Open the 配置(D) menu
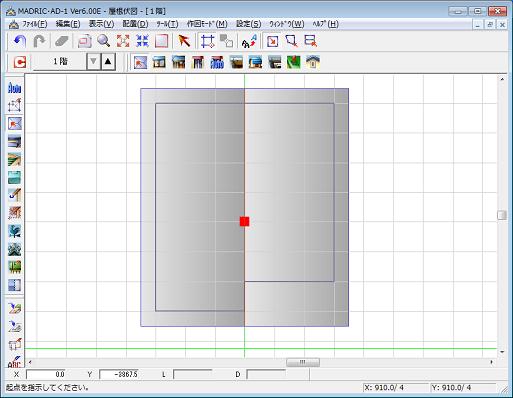 135,24
